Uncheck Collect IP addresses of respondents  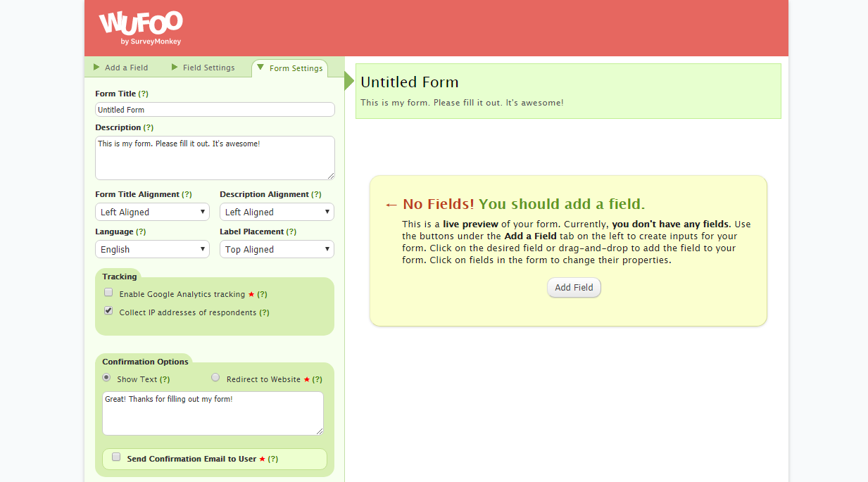(x=108, y=310)
